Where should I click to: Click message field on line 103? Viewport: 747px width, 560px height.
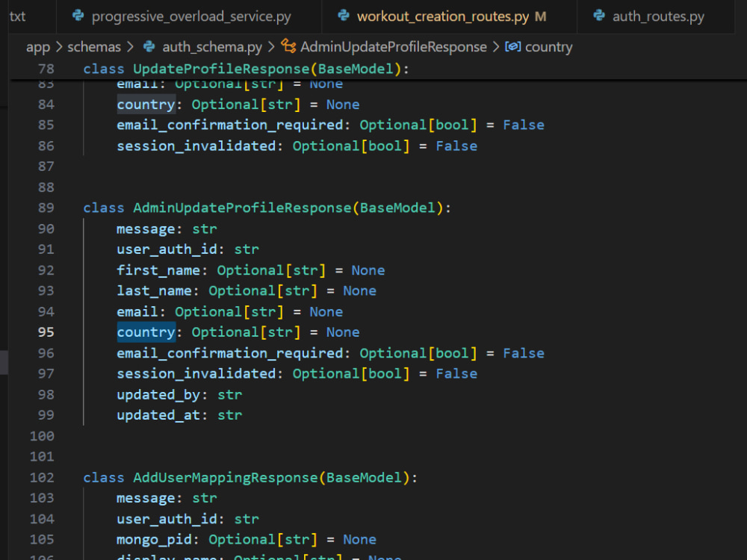pos(146,499)
